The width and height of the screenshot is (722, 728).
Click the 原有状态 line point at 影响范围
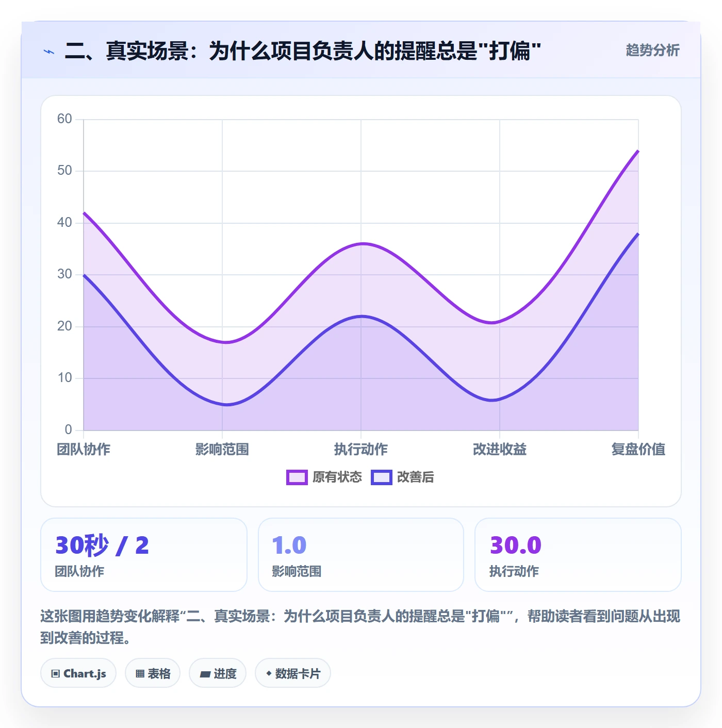[222, 342]
